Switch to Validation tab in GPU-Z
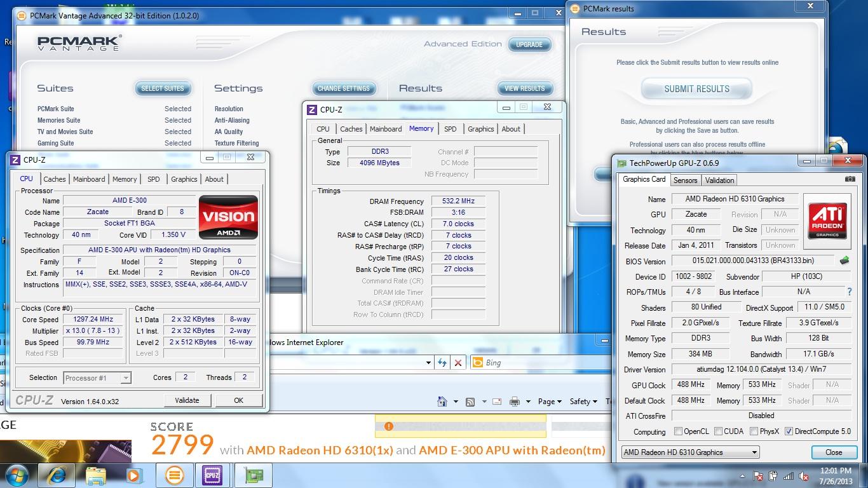 pyautogui.click(x=719, y=180)
